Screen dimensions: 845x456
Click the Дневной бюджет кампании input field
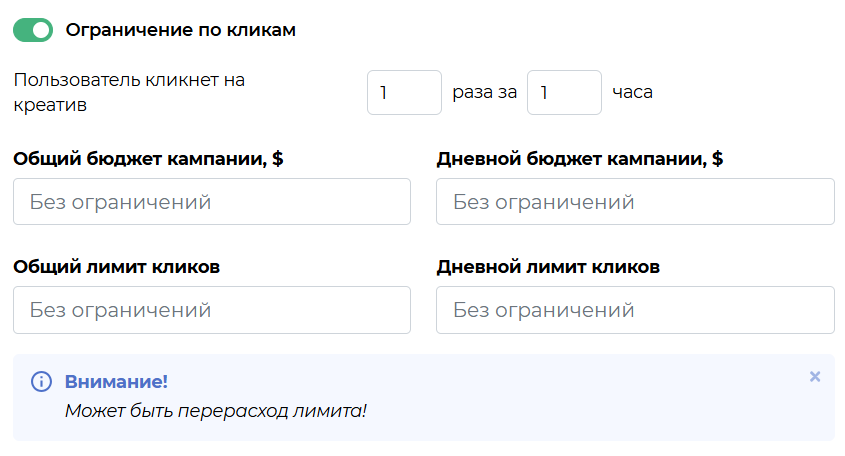point(635,202)
